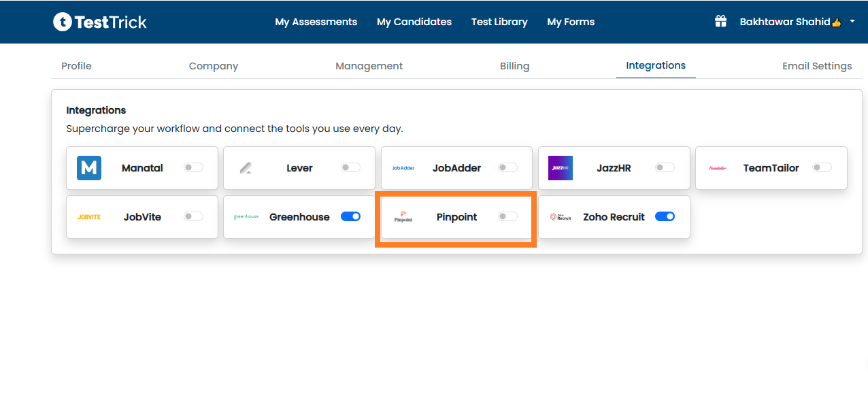Image resolution: width=868 pixels, height=417 pixels.
Task: Open the Test Library link
Action: [499, 22]
